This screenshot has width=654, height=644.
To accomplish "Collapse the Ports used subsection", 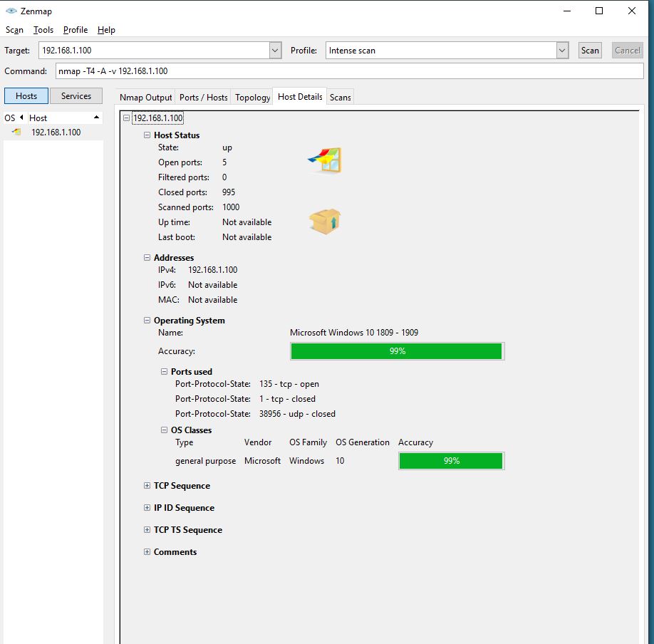I will click(x=164, y=372).
